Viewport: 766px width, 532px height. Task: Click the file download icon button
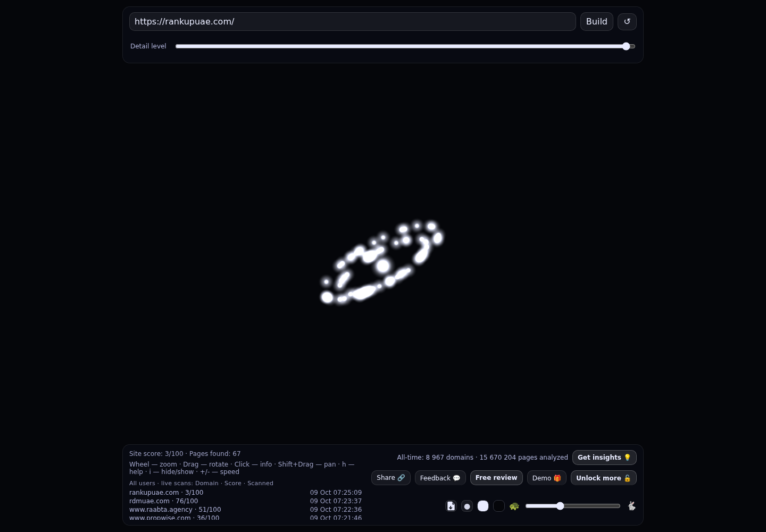451,506
